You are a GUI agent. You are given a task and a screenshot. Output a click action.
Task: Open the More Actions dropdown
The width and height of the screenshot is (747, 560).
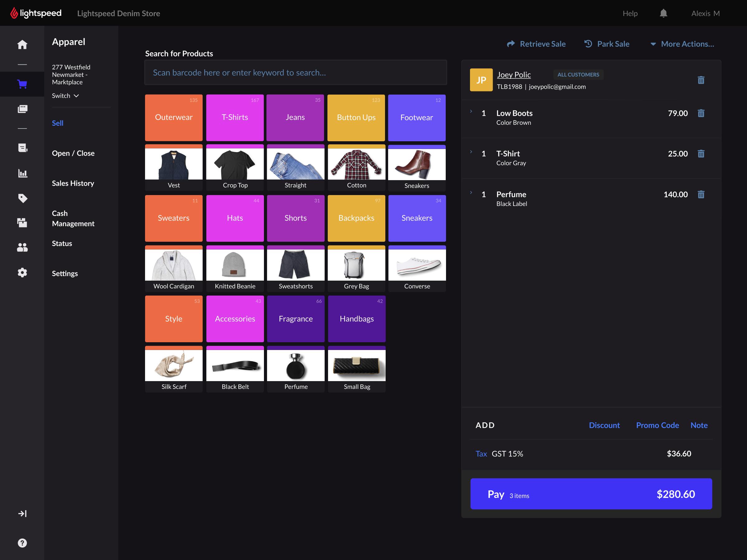click(682, 44)
